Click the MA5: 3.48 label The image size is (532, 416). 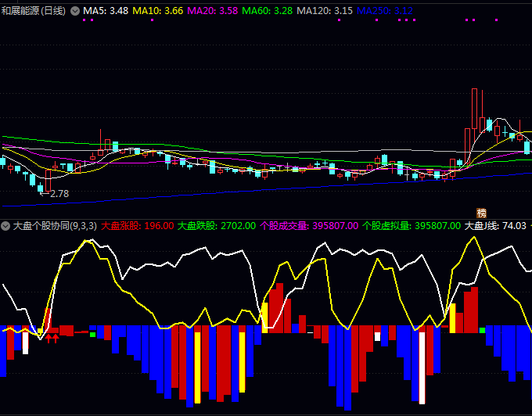tap(106, 11)
